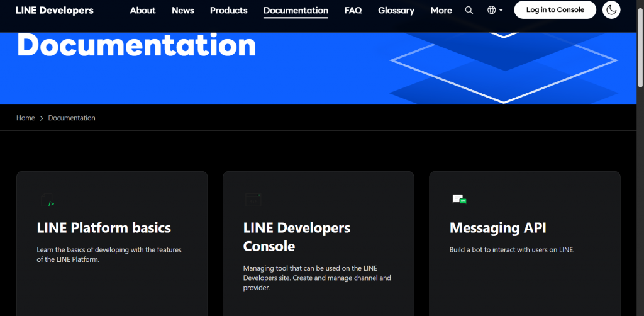Viewport: 644px width, 316px height.
Task: Click the Documentation breadcrumb text
Action: pos(72,118)
